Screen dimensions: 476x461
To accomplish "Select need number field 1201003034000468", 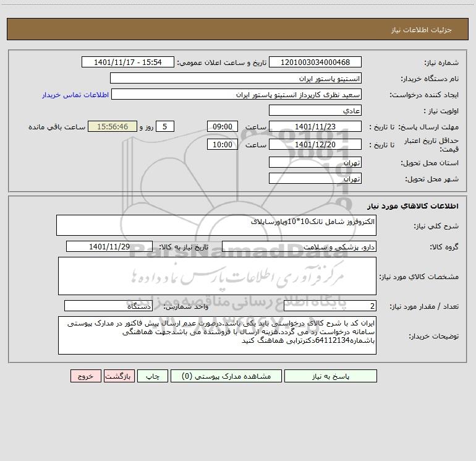I will point(315,62).
